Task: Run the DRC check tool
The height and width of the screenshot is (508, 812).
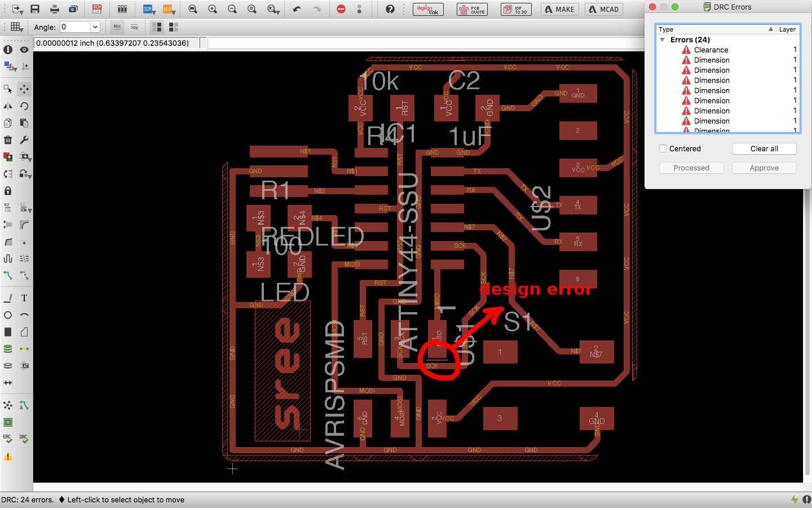Action: 24,439
